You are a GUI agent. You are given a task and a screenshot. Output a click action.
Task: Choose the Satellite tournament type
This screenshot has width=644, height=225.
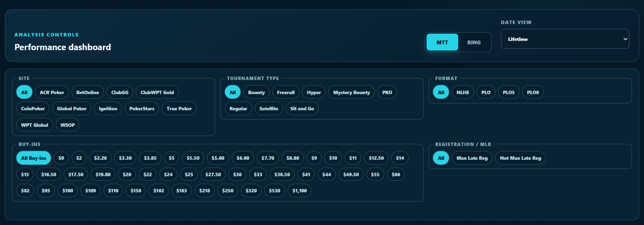(x=269, y=109)
